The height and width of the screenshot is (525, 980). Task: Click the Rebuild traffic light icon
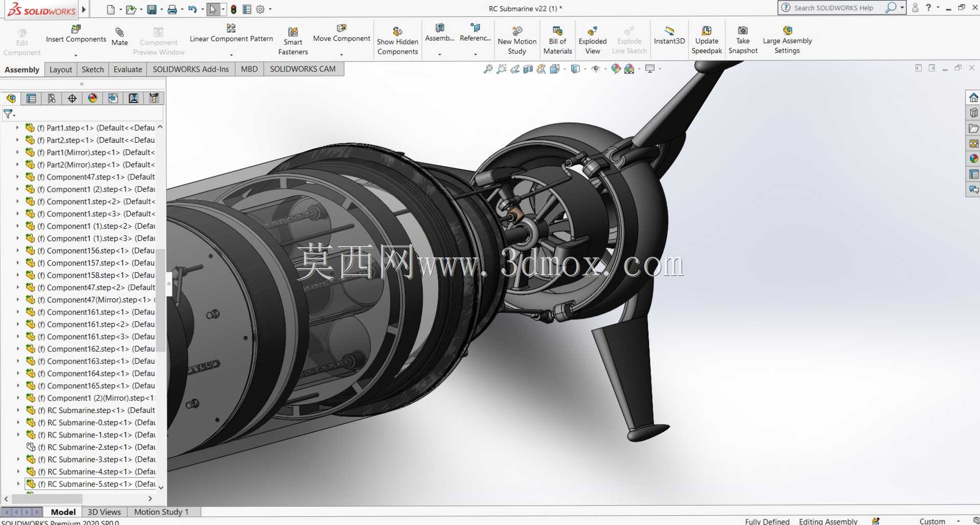(233, 9)
